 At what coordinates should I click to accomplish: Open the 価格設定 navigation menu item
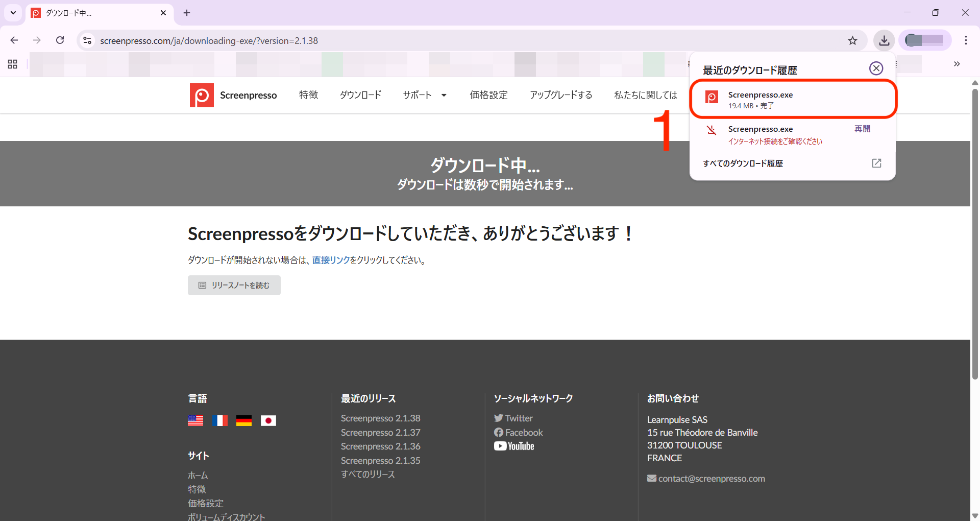[x=488, y=95]
